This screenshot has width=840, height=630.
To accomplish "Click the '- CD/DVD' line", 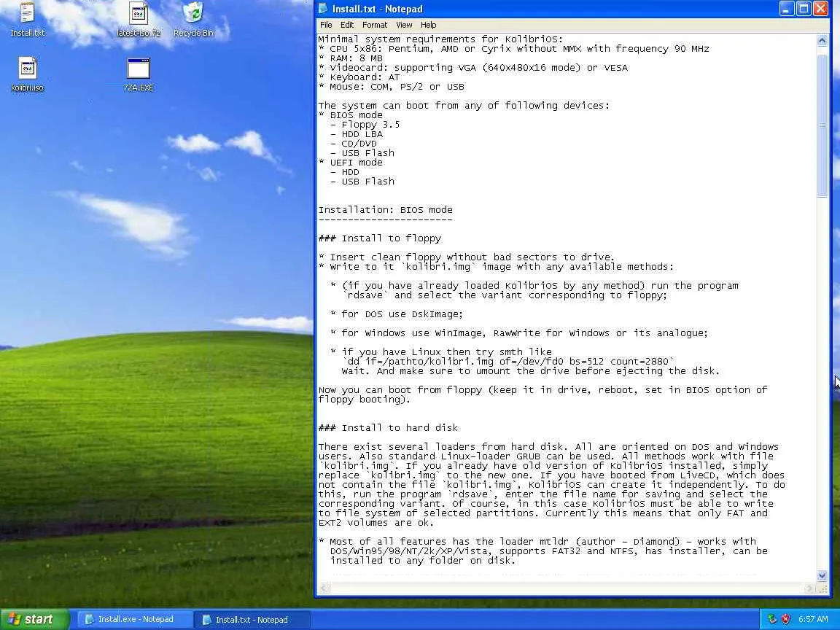I will click(354, 144).
